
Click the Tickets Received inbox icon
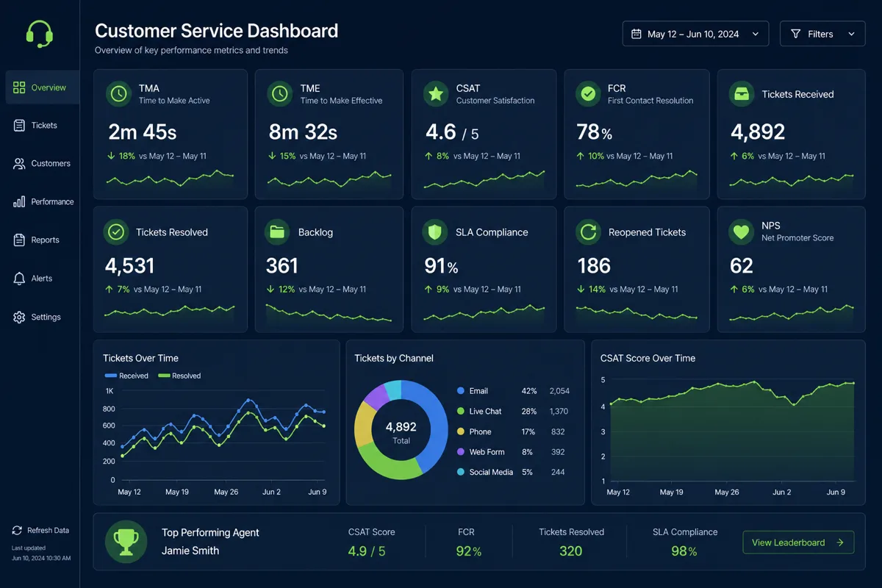click(x=741, y=93)
